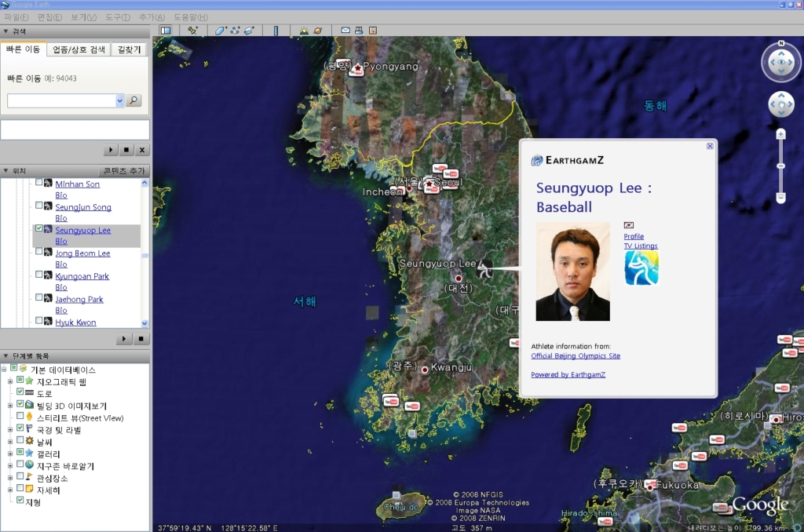Image resolution: width=804 pixels, height=532 pixels.
Task: Click the 콘텐츠 추가 button
Action: (x=124, y=171)
